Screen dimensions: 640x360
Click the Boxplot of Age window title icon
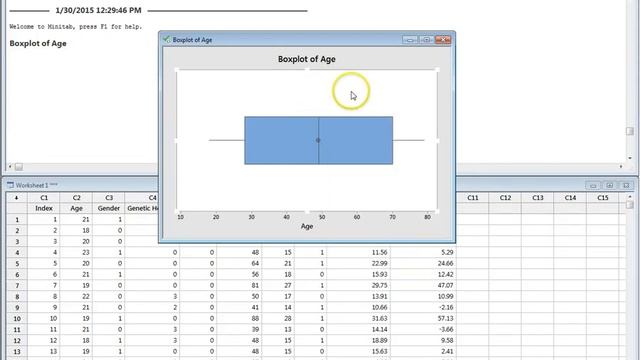tap(167, 40)
